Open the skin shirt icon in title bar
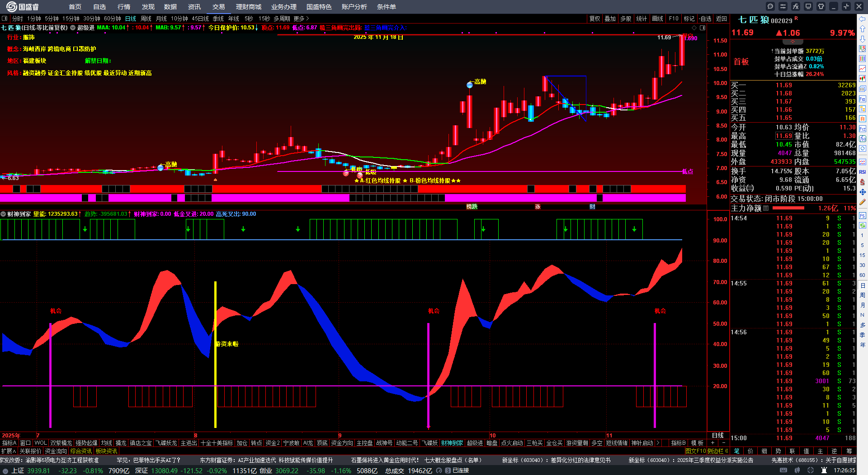 (821, 6)
